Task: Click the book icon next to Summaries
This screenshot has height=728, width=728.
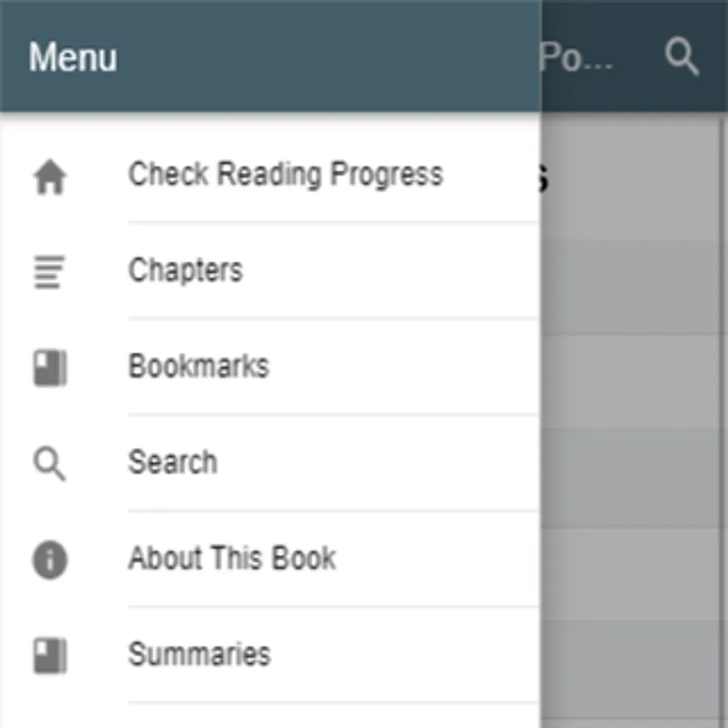Action: [49, 656]
